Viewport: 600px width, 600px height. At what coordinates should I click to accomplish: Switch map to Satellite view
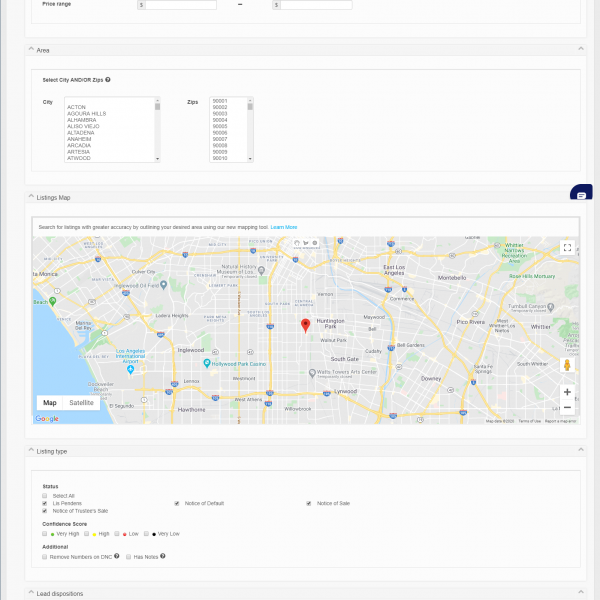(81, 403)
